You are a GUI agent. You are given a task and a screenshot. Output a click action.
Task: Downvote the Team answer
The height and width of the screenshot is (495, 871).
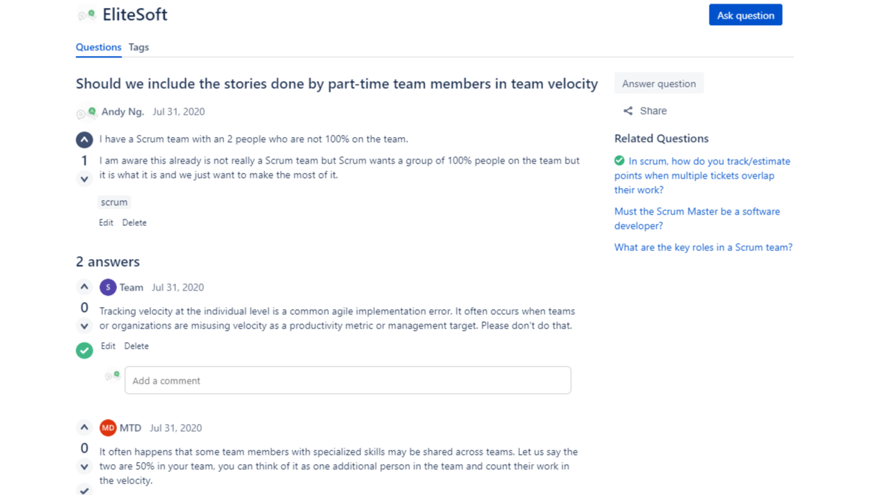(x=84, y=326)
